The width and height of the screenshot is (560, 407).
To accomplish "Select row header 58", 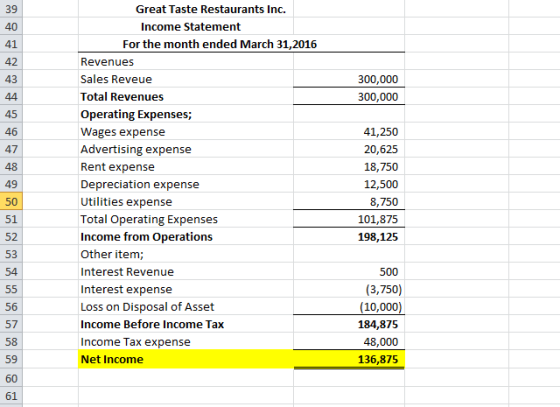I will click(11, 341).
